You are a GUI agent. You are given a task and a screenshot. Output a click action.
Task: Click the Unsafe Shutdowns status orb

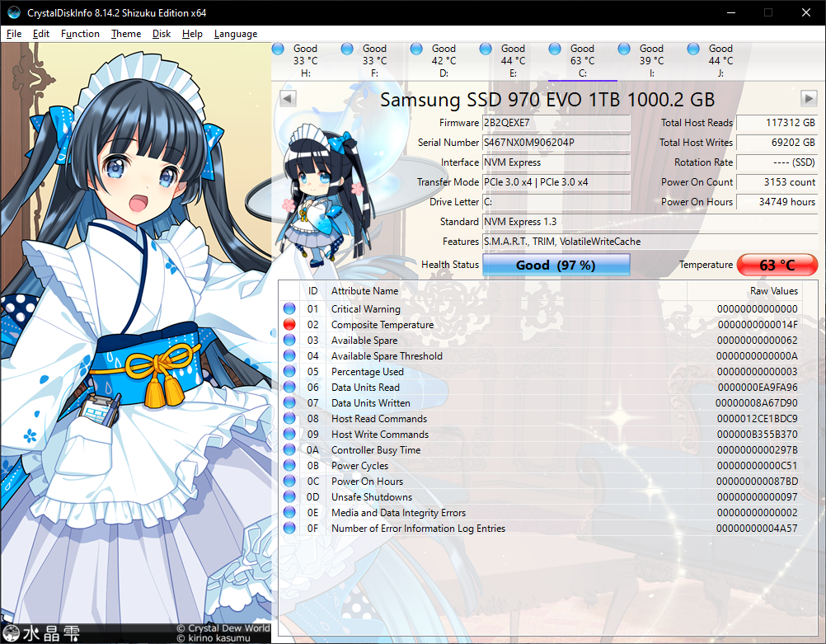(x=289, y=496)
